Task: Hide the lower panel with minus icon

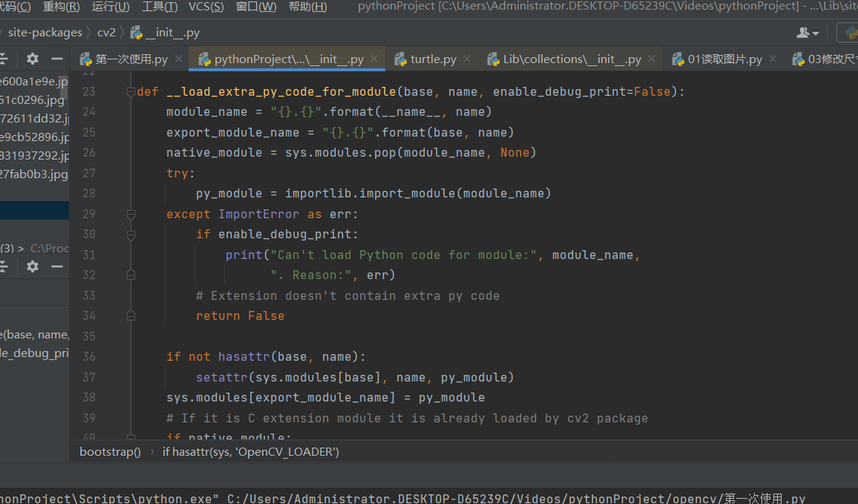Action: tap(57, 266)
